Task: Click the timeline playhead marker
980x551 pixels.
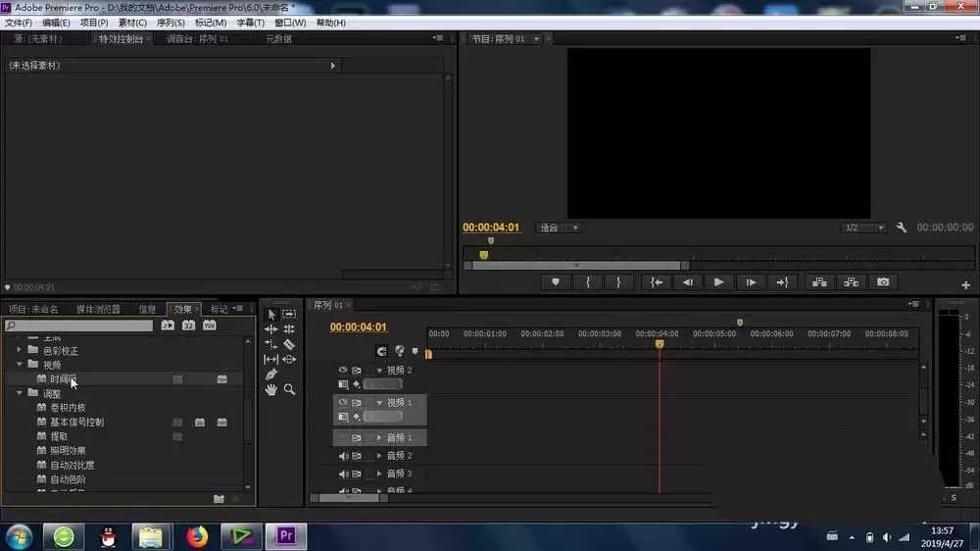Action: (659, 344)
